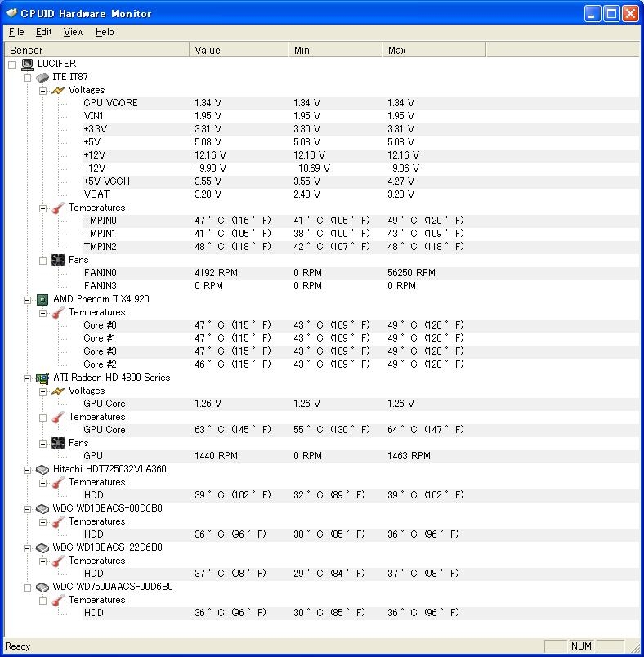644x657 pixels.
Task: Collapse the LUCIFER root node
Action: tap(11, 65)
